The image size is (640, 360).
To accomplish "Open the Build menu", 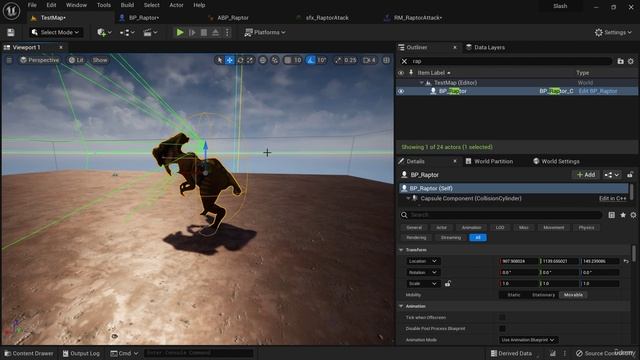I will point(127,5).
